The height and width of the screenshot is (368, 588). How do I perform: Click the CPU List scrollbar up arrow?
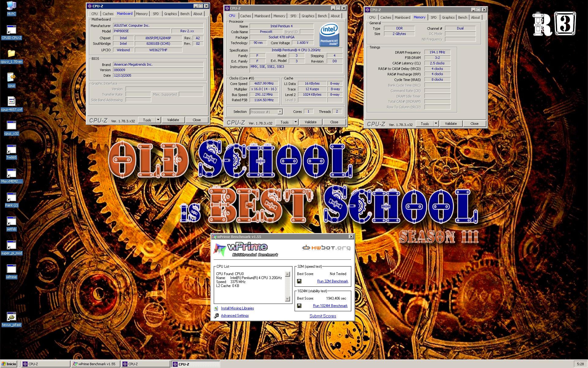coord(287,274)
